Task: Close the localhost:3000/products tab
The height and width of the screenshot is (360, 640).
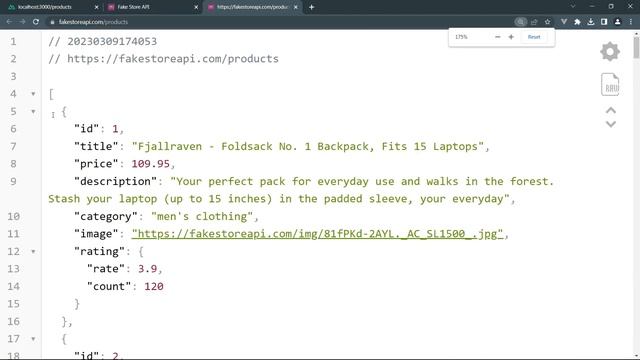Action: pos(96,7)
